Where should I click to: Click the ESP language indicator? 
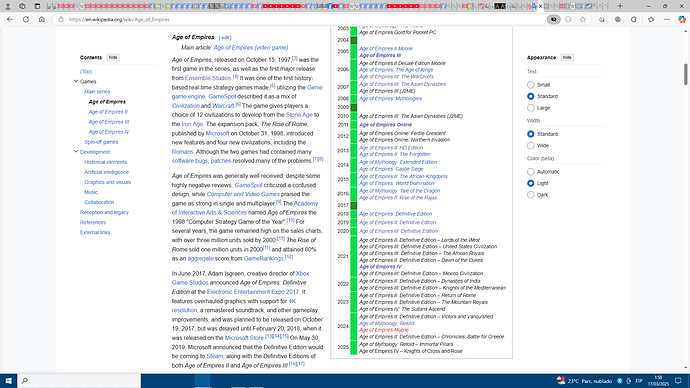(x=639, y=381)
